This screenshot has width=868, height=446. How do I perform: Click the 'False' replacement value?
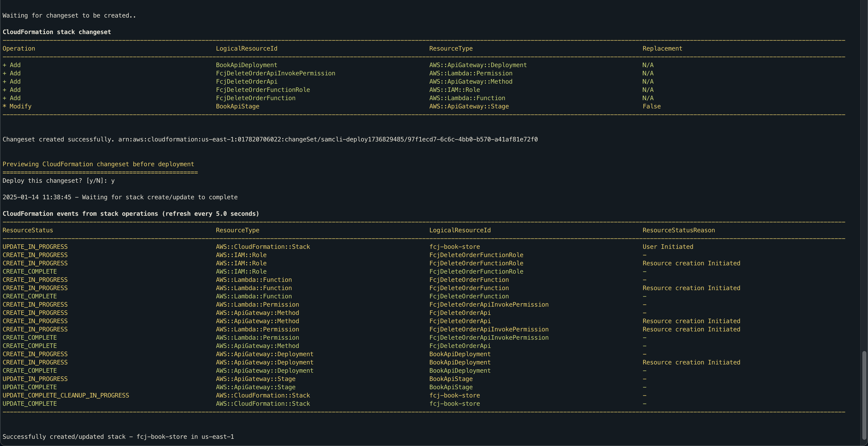[x=651, y=106]
